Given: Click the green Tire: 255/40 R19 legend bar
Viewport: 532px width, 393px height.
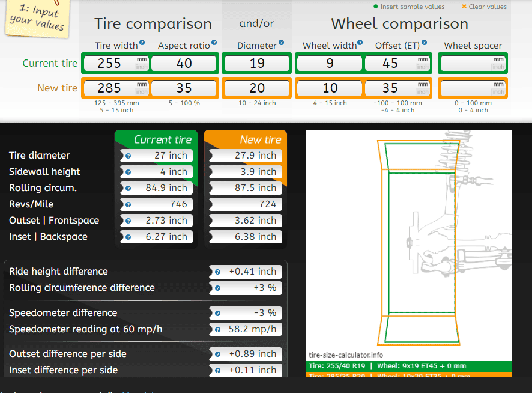Looking at the screenshot, I should (x=409, y=366).
